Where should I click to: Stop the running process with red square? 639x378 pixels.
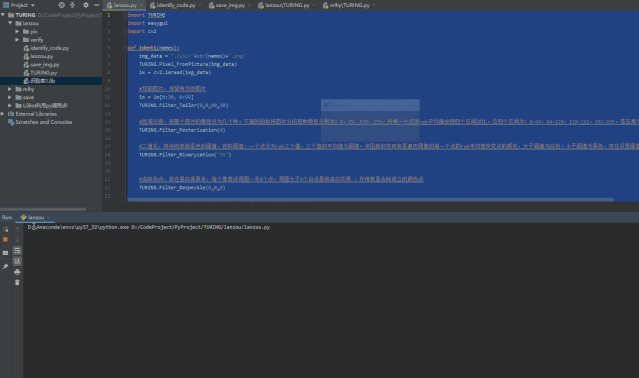click(5, 240)
